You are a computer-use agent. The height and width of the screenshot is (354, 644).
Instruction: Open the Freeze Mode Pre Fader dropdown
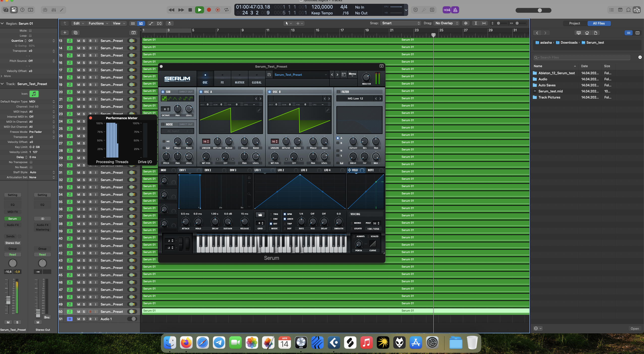[42, 132]
